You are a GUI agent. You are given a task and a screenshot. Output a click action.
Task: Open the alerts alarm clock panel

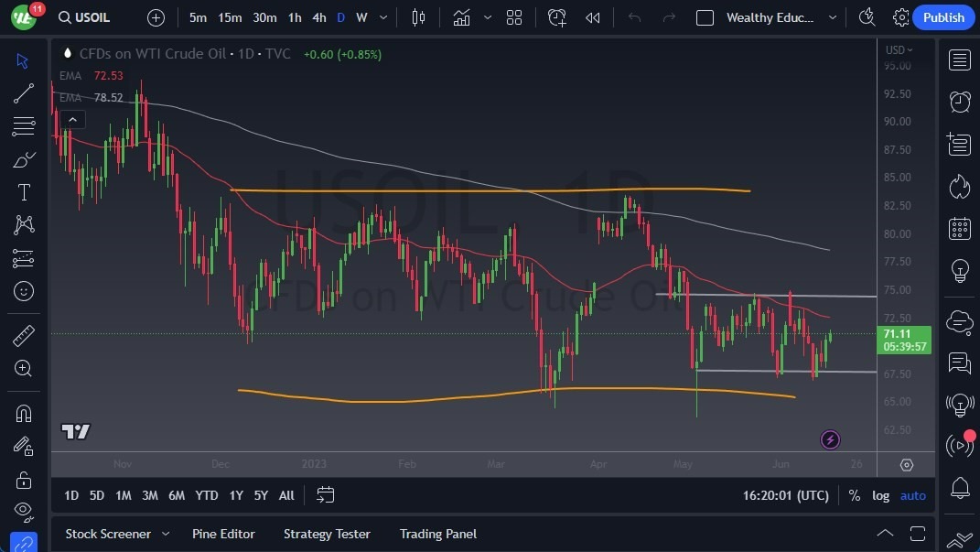(x=960, y=102)
